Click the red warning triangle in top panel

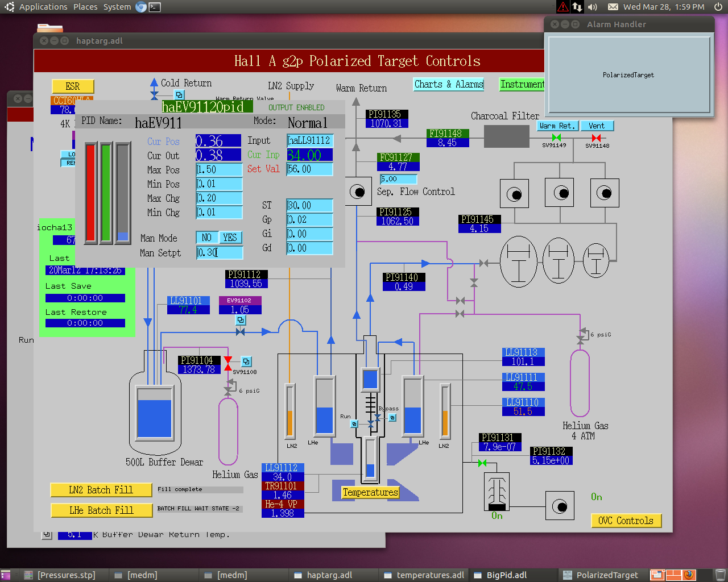pos(562,7)
